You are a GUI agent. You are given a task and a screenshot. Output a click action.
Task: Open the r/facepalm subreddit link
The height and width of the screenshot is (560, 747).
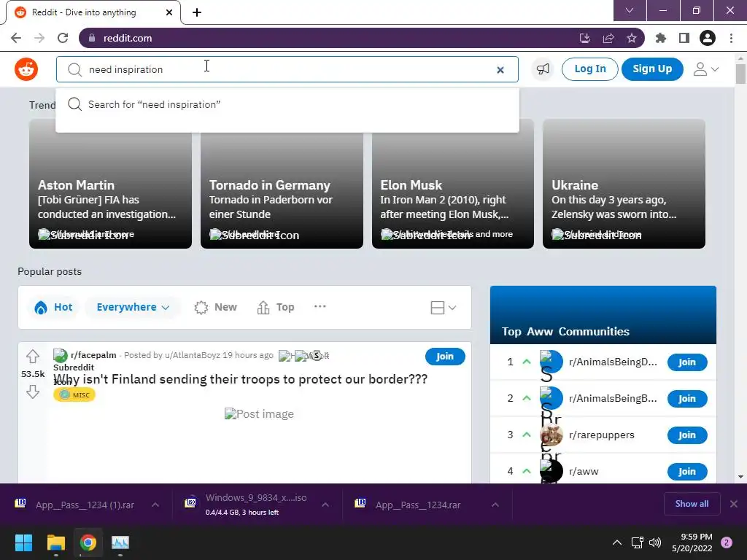point(93,355)
